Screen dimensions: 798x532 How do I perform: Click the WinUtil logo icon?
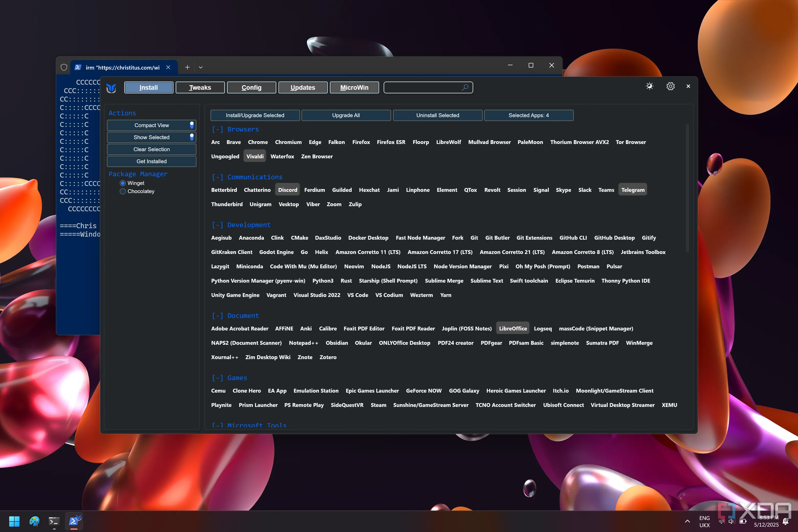[x=111, y=88]
